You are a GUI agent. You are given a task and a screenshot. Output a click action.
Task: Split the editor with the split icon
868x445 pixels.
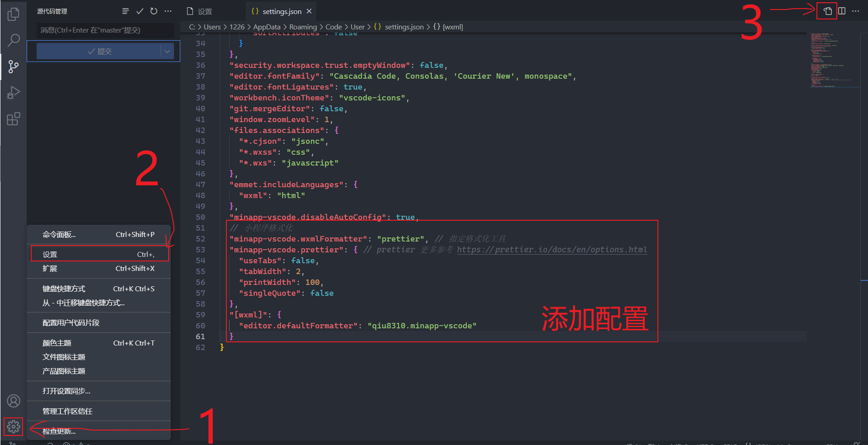click(x=842, y=11)
